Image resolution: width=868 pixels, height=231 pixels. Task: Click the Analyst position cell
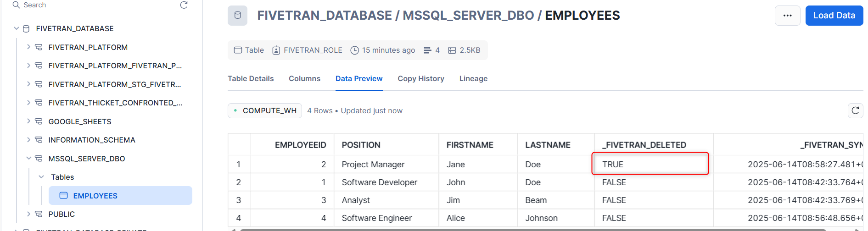click(x=386, y=200)
